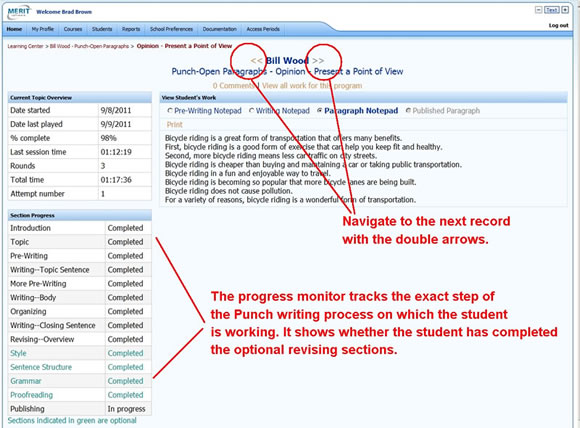Open the Courses tab
Viewport: 580px width, 428px height.
point(73,29)
